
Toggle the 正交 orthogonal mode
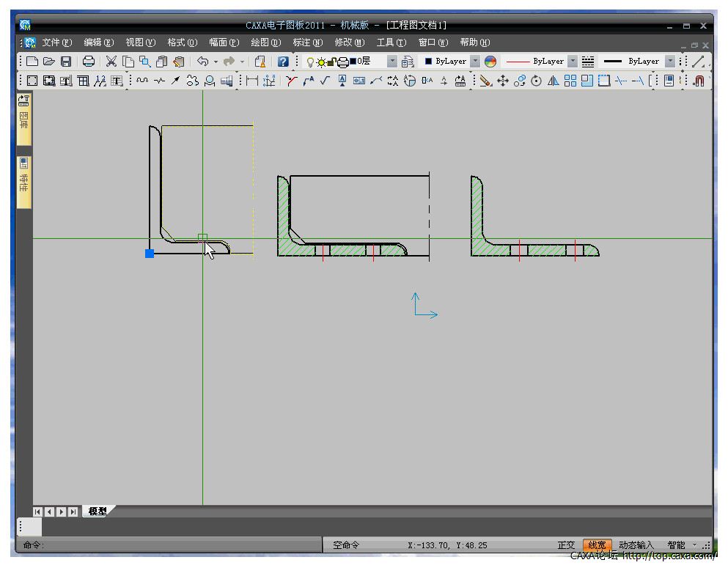pyautogui.click(x=566, y=545)
